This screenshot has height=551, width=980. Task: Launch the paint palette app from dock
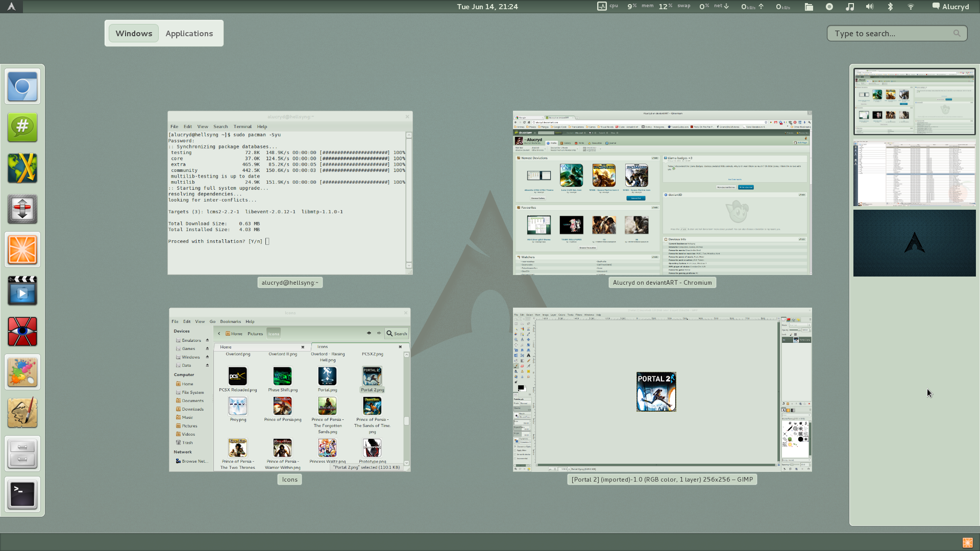22,372
